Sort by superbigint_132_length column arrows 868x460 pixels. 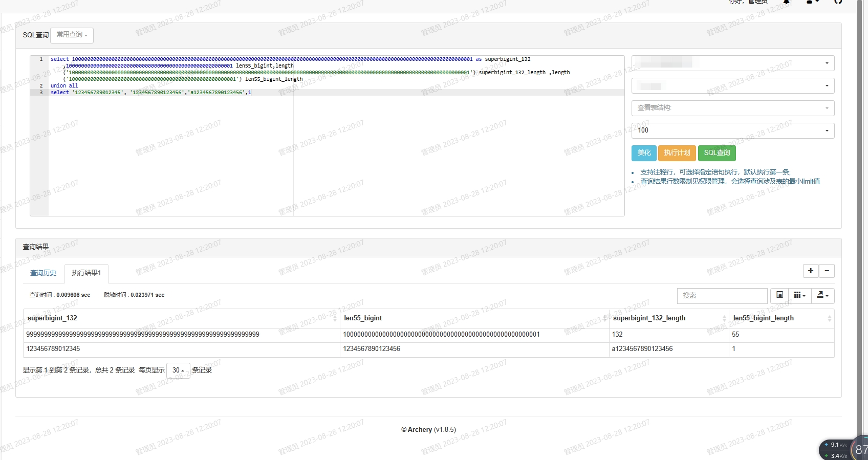[724, 318]
